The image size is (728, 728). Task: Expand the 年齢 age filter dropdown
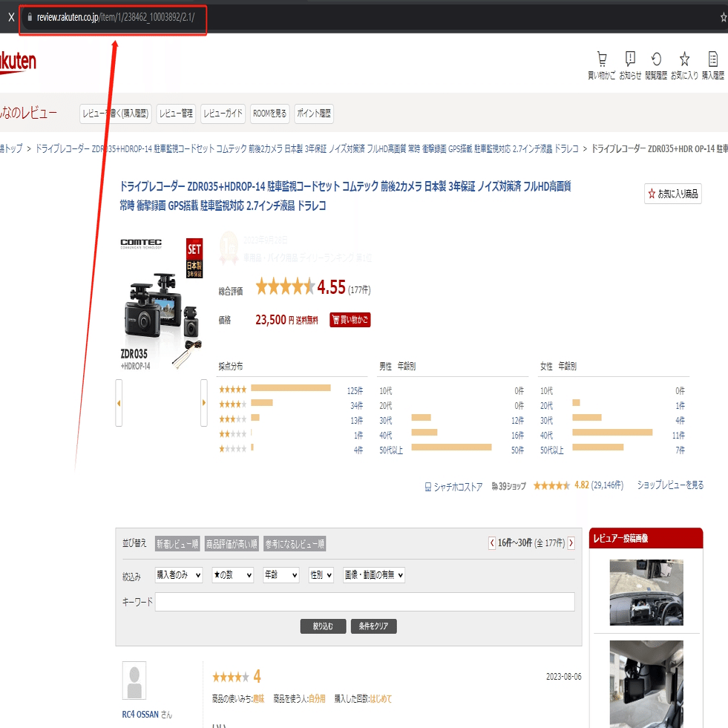pos(281,575)
